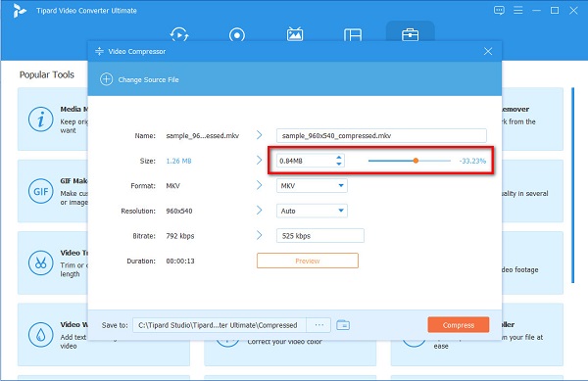Increase size with up stepper arrow
This screenshot has width=588, height=381.
coord(339,158)
